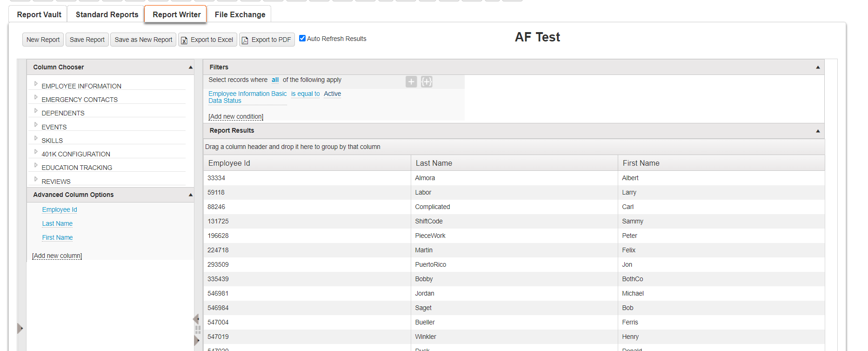
Task: Expand the EDUCATION TRACKING tree node
Action: [36, 165]
